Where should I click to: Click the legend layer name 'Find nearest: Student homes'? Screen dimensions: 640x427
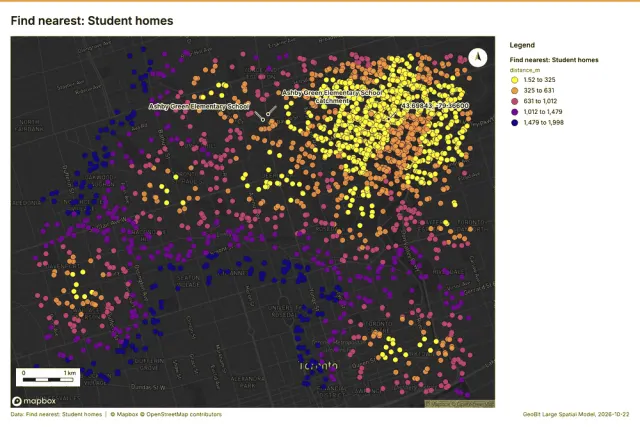(554, 60)
